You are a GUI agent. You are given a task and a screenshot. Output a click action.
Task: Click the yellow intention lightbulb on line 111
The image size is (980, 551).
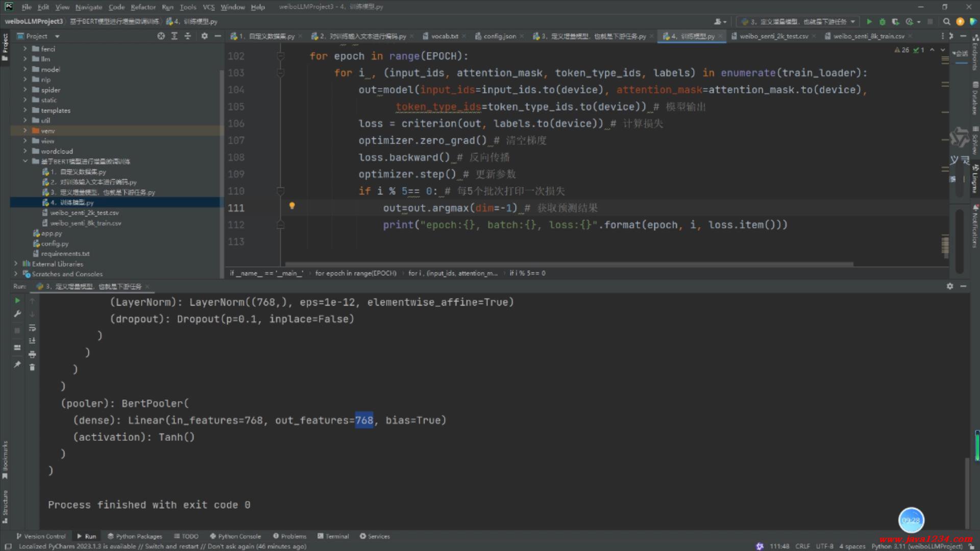point(292,206)
